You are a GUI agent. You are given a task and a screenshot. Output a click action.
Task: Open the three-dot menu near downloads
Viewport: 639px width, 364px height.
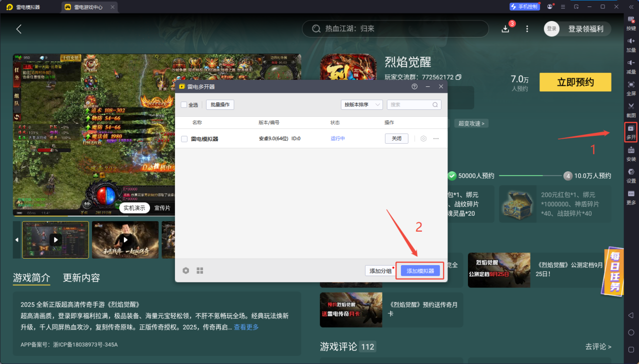point(527,29)
